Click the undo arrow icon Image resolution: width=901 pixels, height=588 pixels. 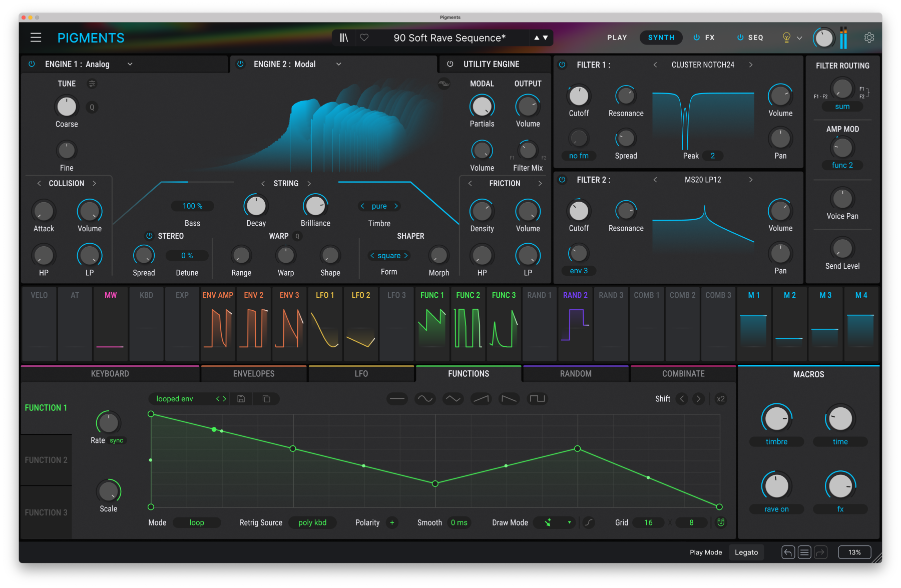point(788,552)
